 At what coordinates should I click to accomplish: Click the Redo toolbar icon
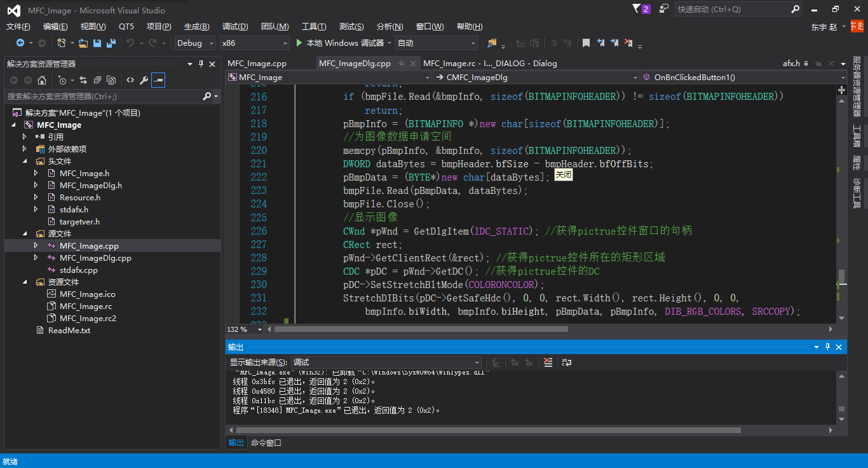click(153, 43)
